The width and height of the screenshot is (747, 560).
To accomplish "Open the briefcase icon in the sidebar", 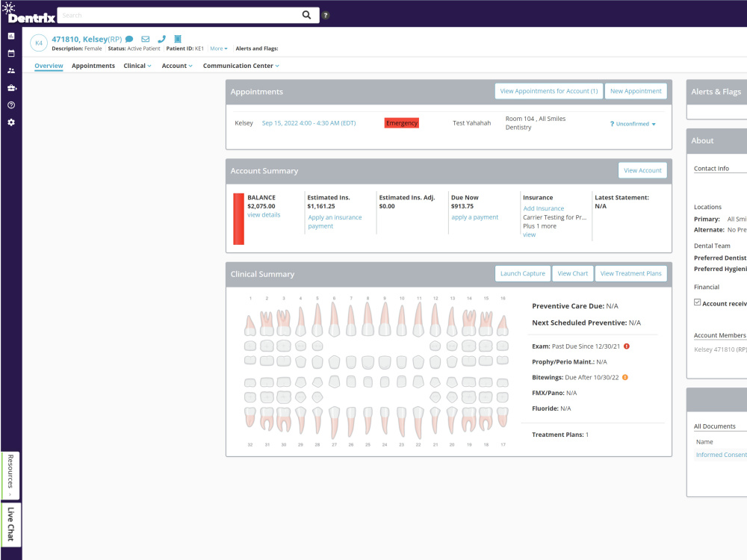I will coord(11,87).
